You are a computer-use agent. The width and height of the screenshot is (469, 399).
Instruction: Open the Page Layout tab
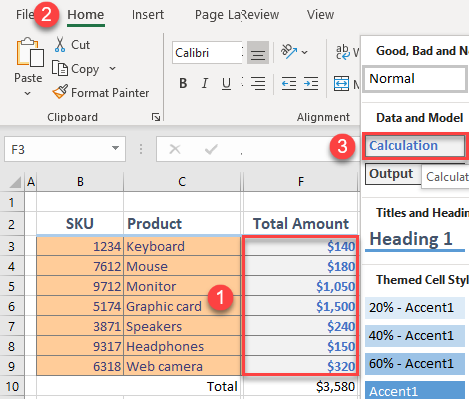pyautogui.click(x=217, y=15)
